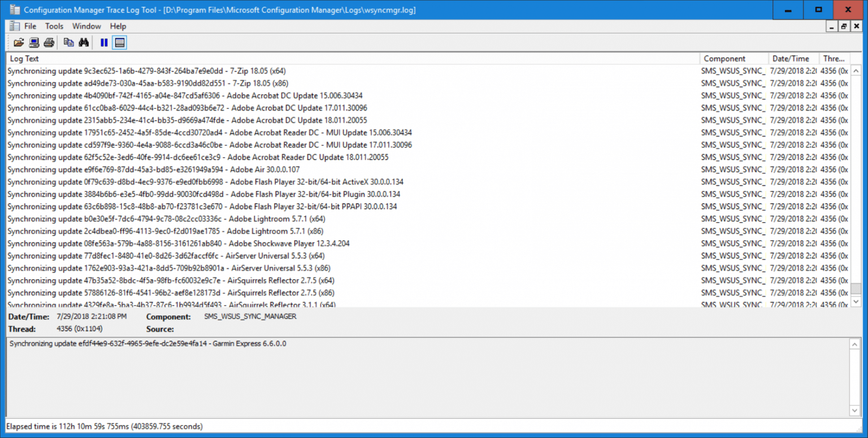
Task: Open a log file with the folder icon
Action: (19, 42)
